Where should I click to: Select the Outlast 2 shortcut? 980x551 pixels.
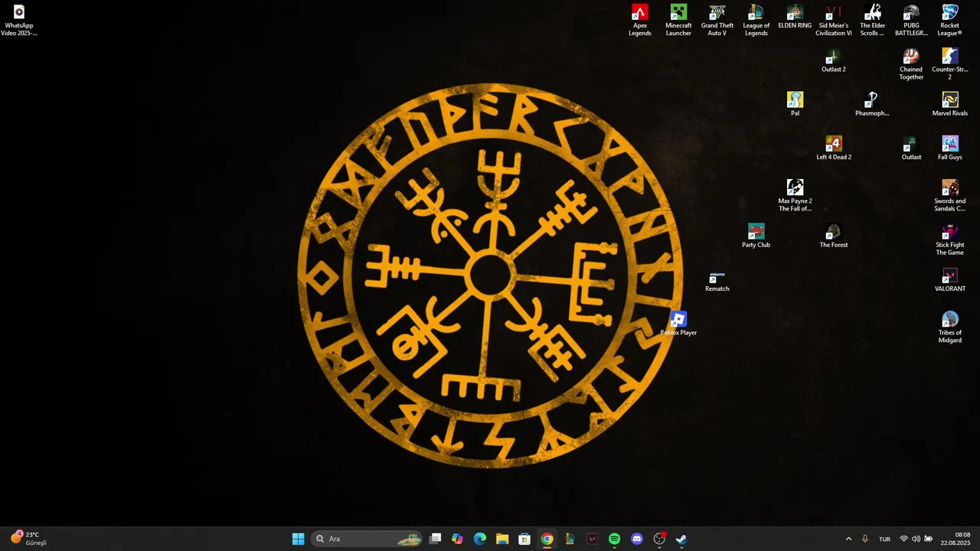(x=834, y=61)
